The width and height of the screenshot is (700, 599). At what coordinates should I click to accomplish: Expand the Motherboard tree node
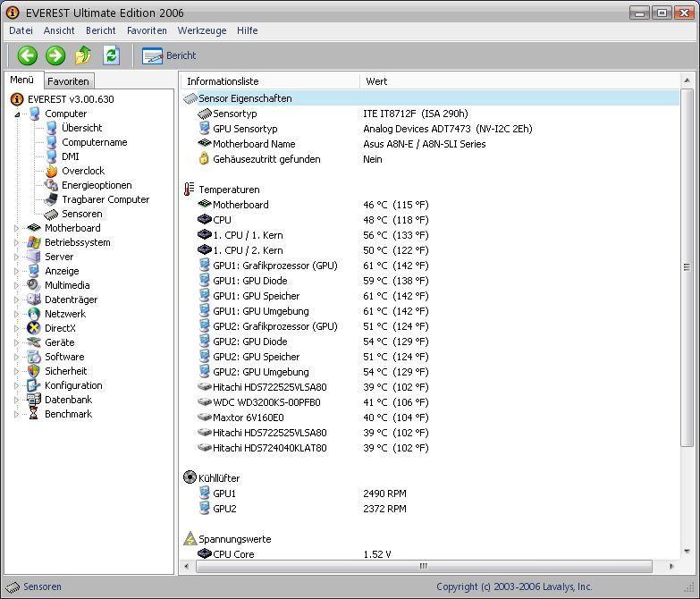pos(16,228)
